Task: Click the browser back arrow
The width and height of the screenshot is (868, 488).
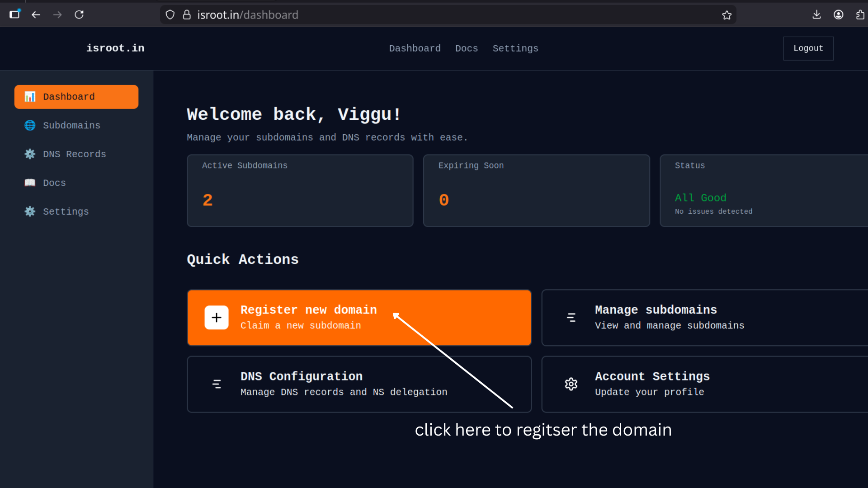Action: click(x=36, y=15)
